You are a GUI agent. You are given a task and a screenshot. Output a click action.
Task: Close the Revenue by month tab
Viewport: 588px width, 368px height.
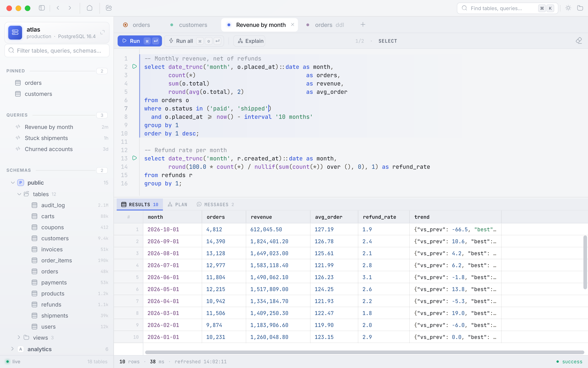pos(293,25)
